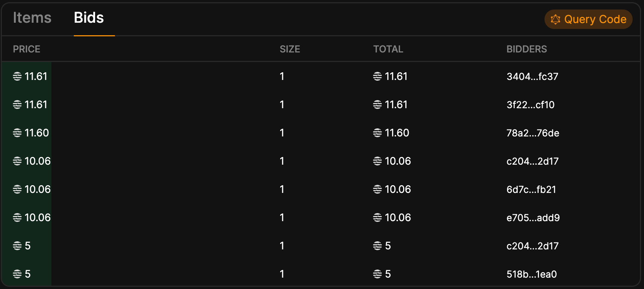Click the SOL icon beside first 11.61 price
The height and width of the screenshot is (289, 644).
(x=17, y=76)
